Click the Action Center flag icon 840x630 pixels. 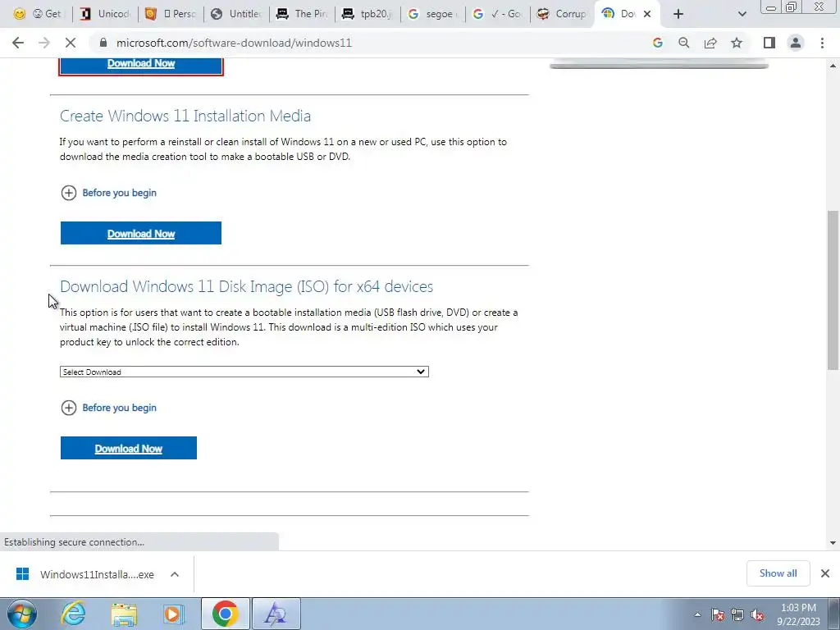(x=718, y=614)
